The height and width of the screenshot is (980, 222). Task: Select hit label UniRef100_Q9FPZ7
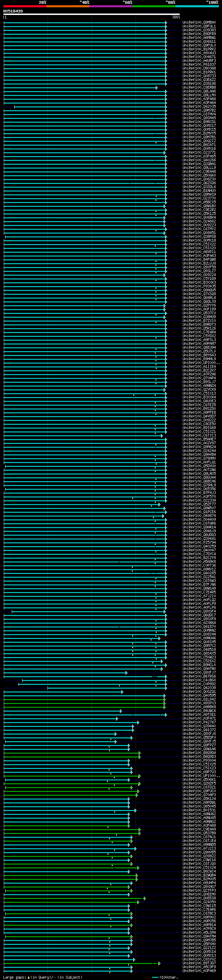[199, 745]
